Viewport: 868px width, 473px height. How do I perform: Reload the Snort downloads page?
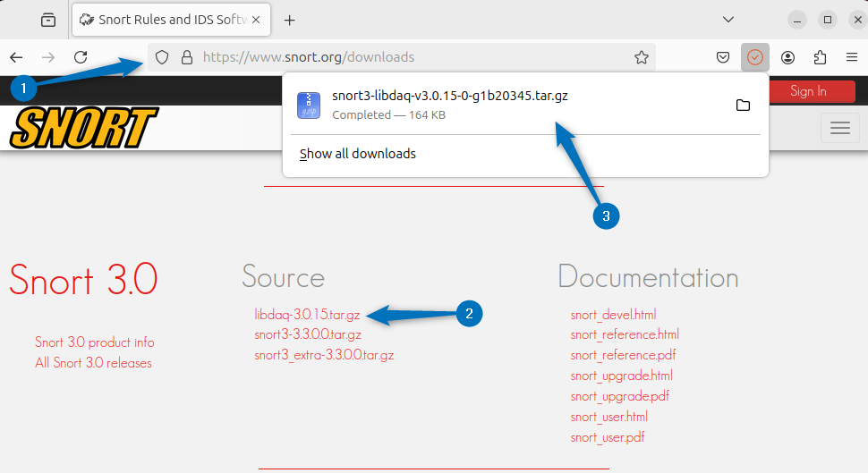click(x=81, y=57)
